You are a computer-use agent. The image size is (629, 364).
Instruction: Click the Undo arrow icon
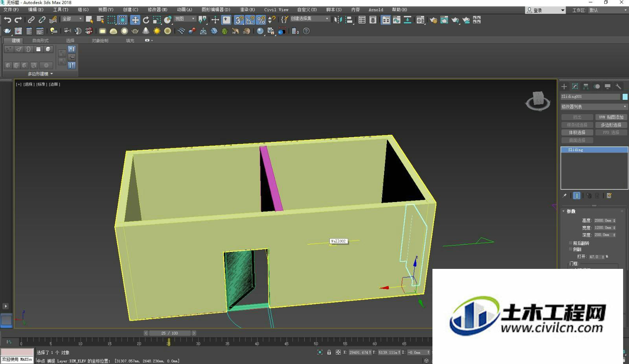[x=7, y=20]
